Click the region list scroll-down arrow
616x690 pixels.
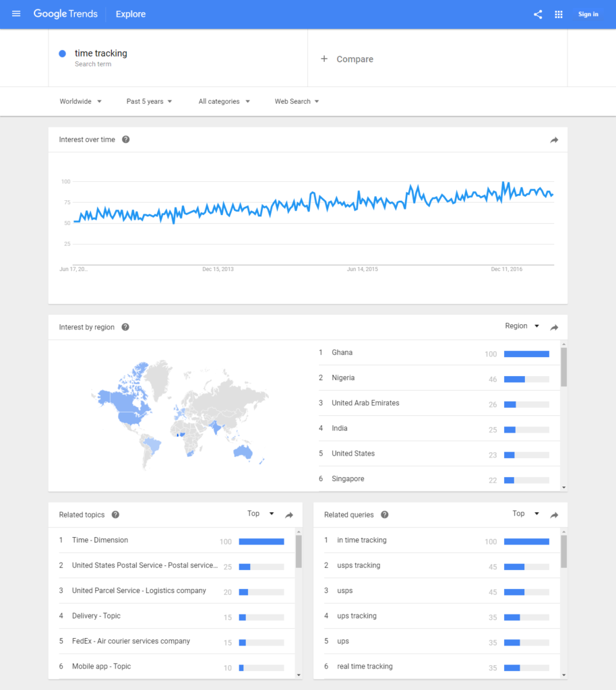click(563, 488)
